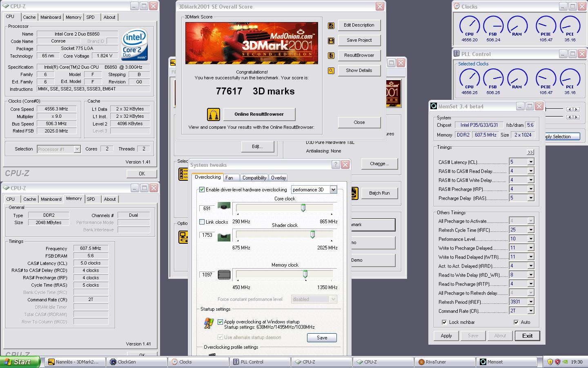Open RAS# Precharge (tRP) dropdown
Image resolution: width=588 pixels, height=368 pixels.
click(531, 189)
